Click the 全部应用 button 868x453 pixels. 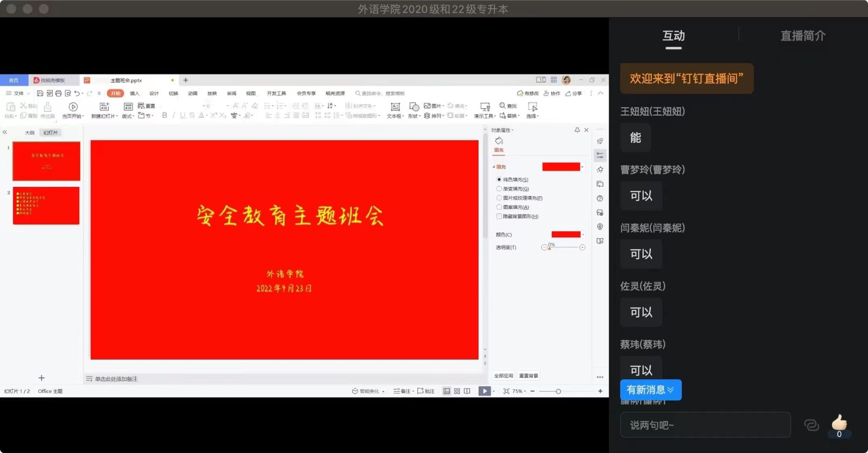(x=503, y=376)
